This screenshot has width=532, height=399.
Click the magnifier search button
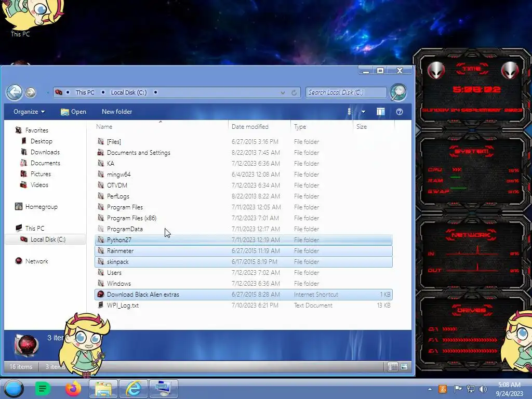[398, 92]
